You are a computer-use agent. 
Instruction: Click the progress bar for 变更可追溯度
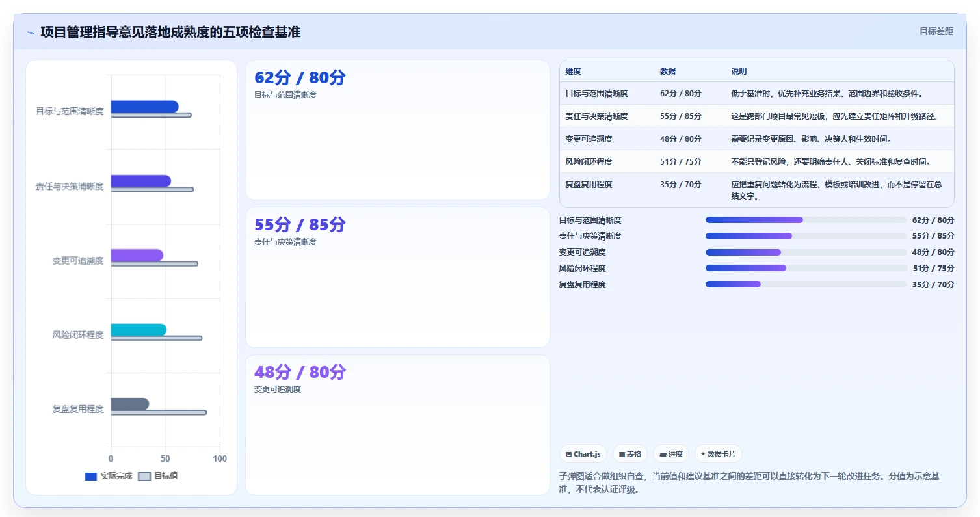806,252
